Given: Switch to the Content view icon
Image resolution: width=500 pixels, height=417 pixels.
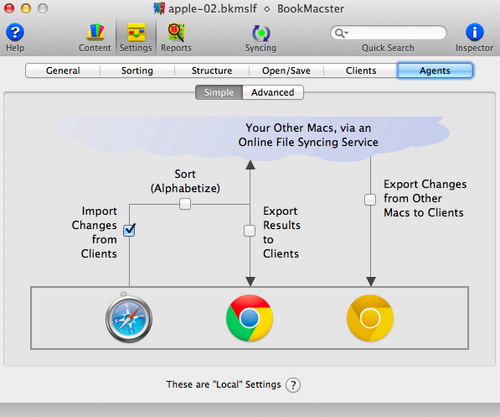Looking at the screenshot, I should (95, 33).
